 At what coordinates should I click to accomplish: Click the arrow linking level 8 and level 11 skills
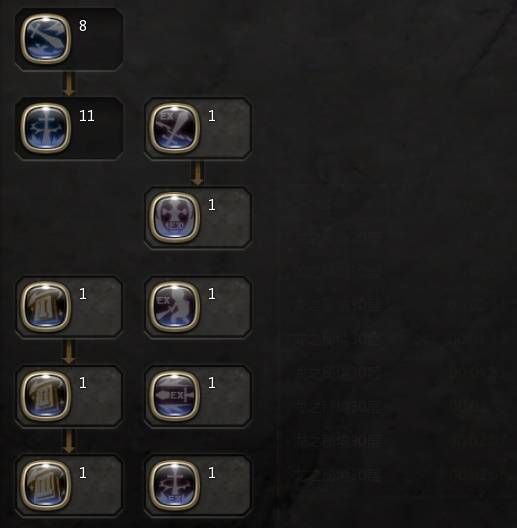69,84
